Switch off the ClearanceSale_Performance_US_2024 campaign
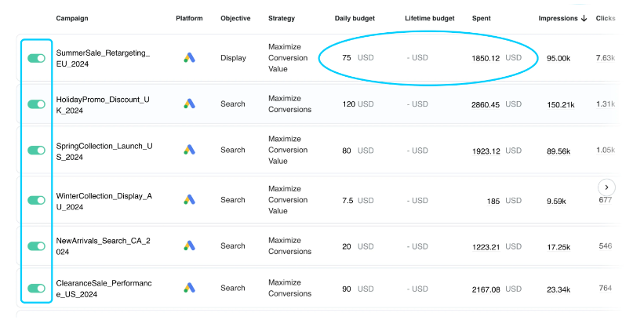Screen dimensions: 644x320 click(36, 289)
